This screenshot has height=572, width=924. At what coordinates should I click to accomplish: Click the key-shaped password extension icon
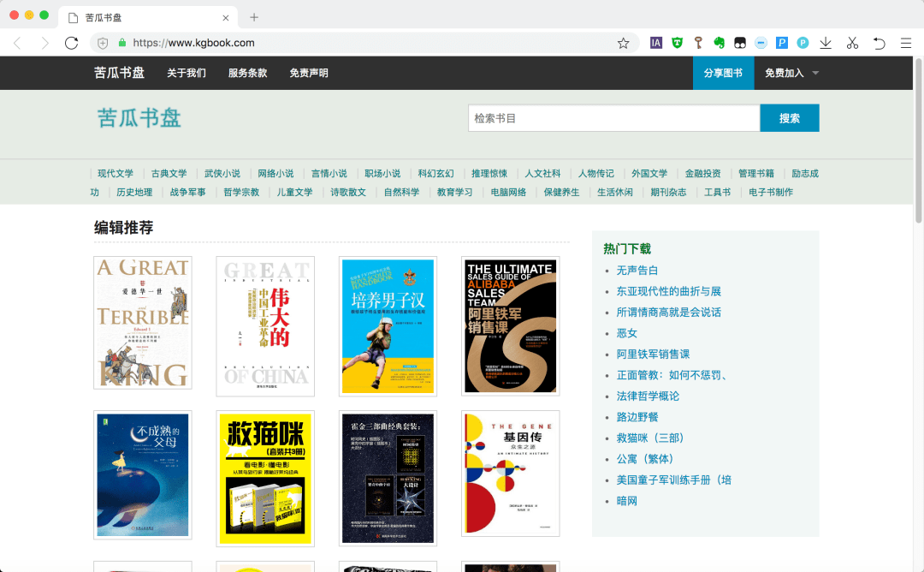pyautogui.click(x=698, y=43)
